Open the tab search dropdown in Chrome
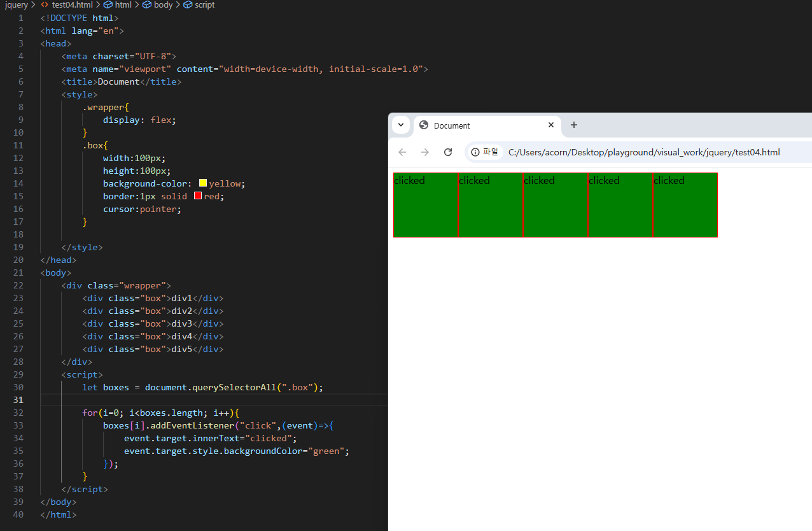This screenshot has width=812, height=531. coord(400,125)
